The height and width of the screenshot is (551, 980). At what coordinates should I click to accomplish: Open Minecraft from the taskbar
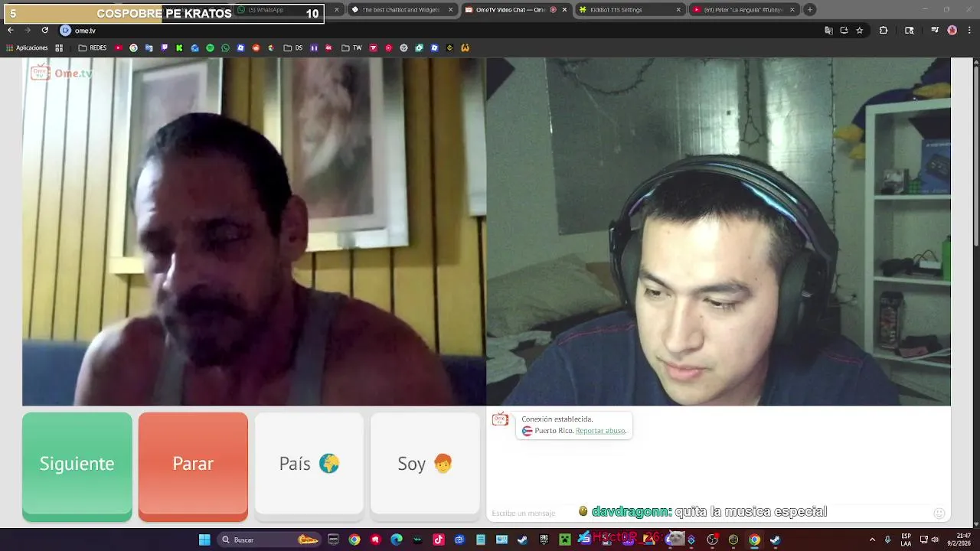click(564, 540)
